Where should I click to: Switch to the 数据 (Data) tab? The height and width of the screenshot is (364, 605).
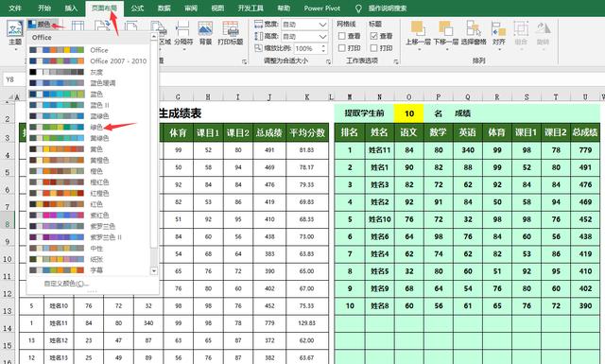tap(164, 9)
